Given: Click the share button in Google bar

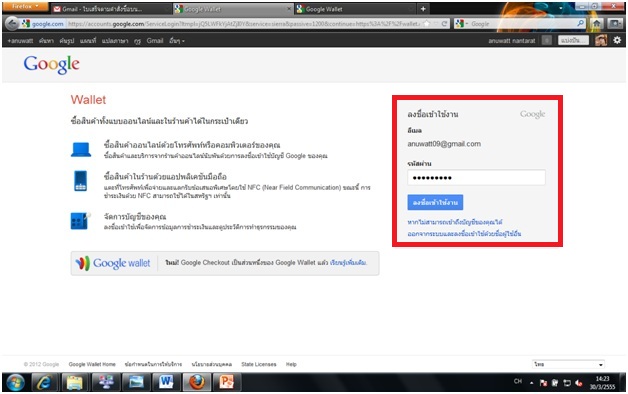Looking at the screenshot, I should click(573, 40).
